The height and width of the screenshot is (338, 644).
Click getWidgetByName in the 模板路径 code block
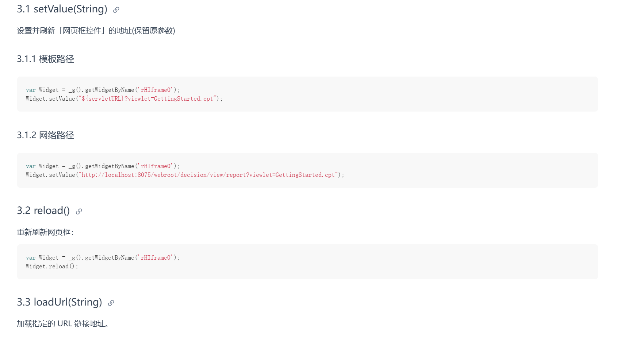click(110, 90)
